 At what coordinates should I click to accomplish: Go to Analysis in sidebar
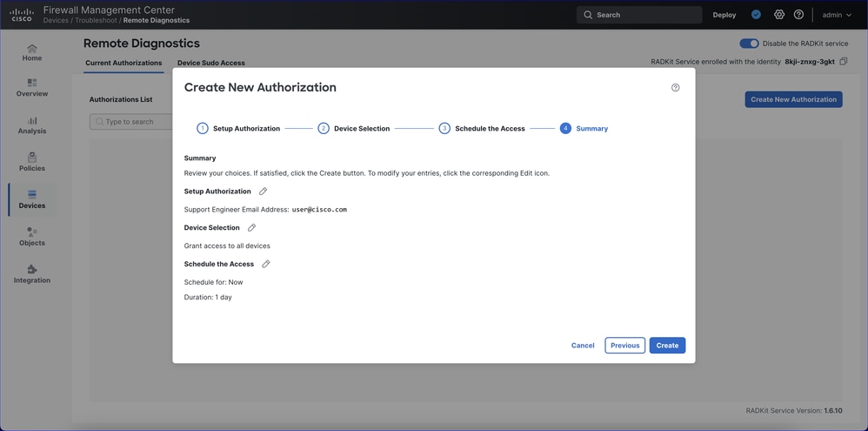tap(32, 125)
